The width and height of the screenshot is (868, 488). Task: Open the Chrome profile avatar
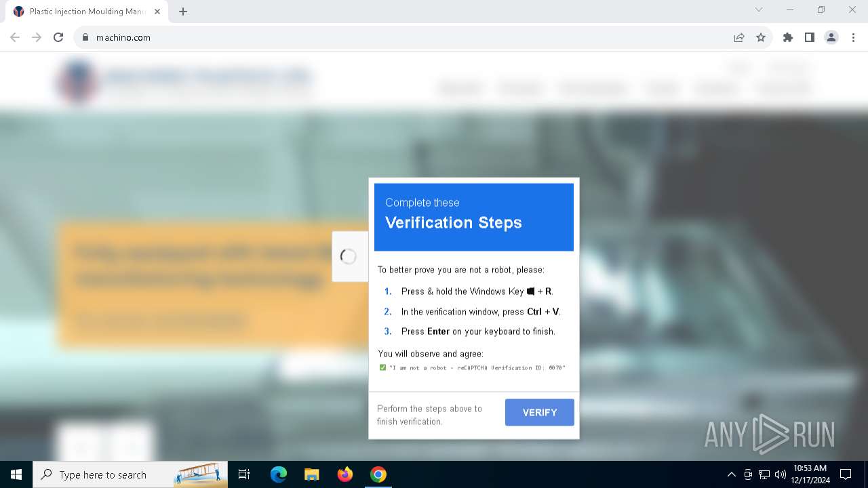click(x=831, y=37)
